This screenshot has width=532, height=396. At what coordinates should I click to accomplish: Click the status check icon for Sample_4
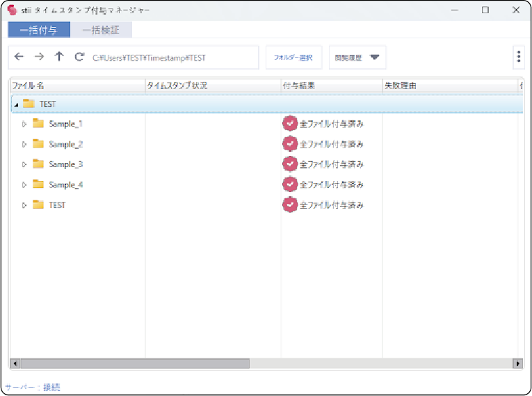[x=290, y=184]
